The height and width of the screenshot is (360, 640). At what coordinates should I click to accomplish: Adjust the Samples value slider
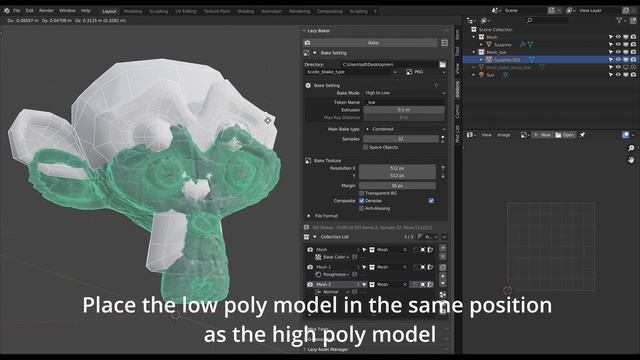point(401,139)
